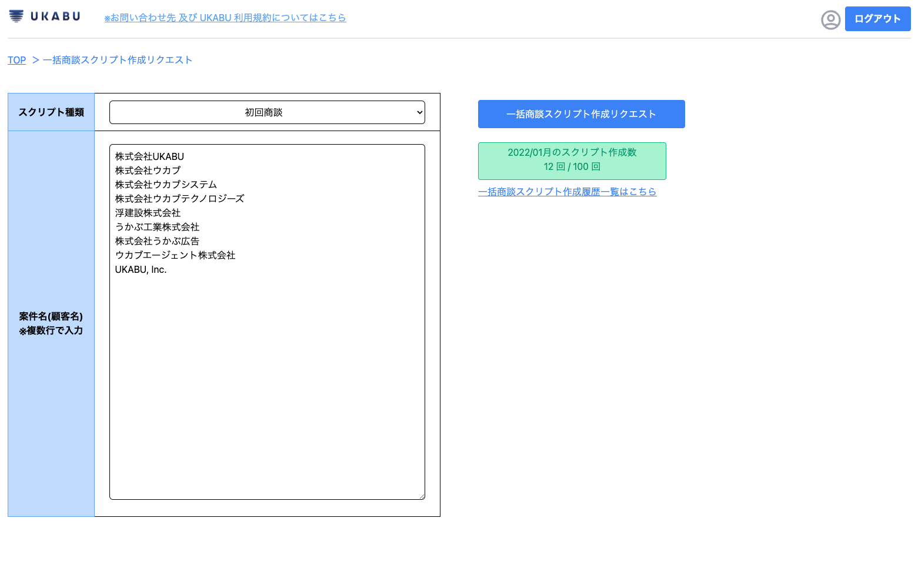Click the ログアウト button
This screenshot has width=918, height=588.
tap(877, 19)
